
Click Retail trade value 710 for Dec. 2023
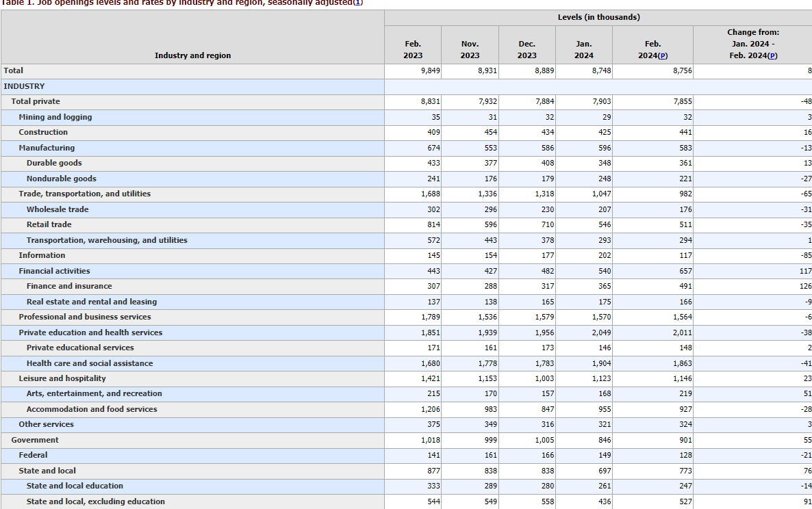click(x=548, y=224)
